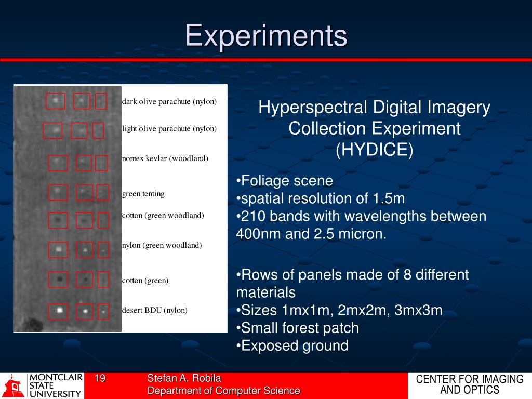Click the Center for Imaging and Optics label
The image size is (532, 399).
470,384
